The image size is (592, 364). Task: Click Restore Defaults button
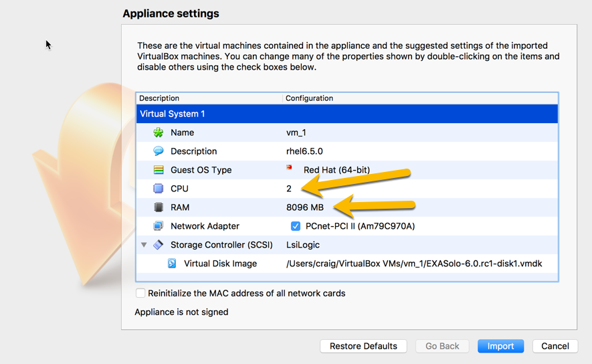click(363, 346)
